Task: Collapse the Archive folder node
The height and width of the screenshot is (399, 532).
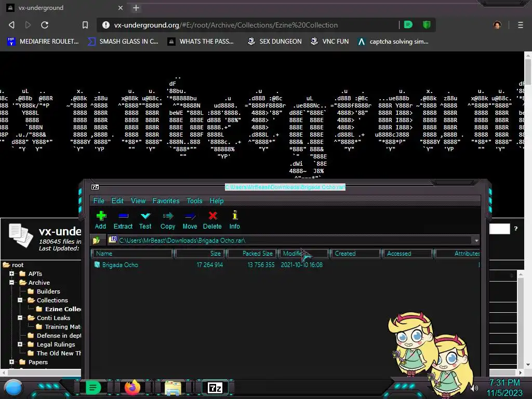Action: click(x=11, y=282)
